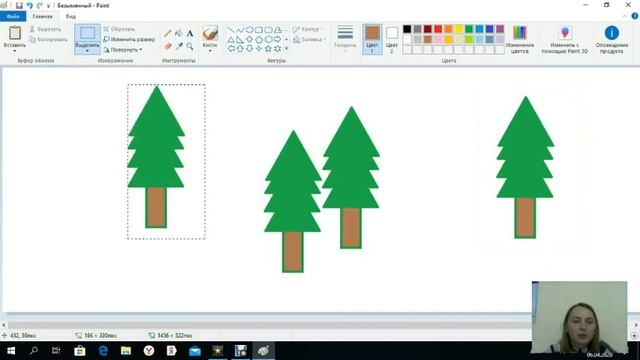Choose the Up arrow shape
Image resolution: width=640 pixels, height=360 pixels.
pos(240,49)
